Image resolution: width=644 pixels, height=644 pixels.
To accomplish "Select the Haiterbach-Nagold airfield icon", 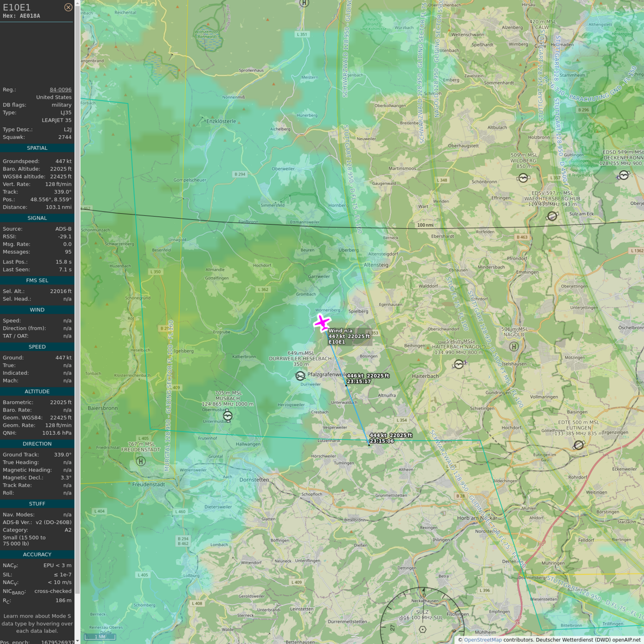I will coord(459,364).
